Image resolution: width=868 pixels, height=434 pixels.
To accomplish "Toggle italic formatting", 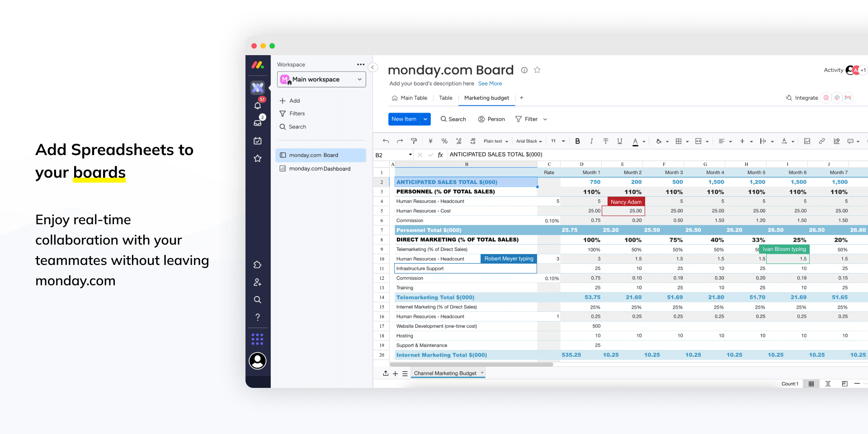I will [591, 141].
